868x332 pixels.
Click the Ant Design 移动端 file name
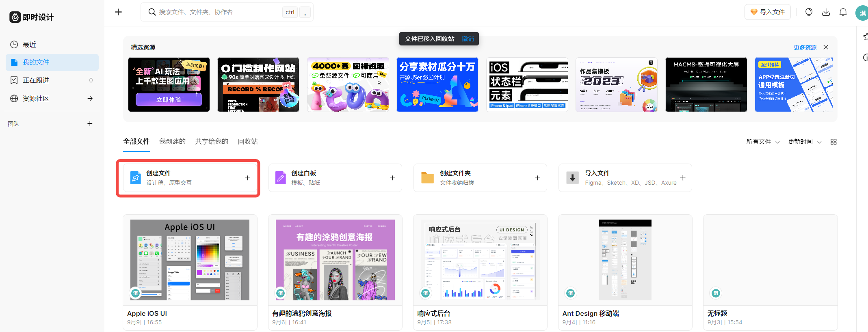[591, 313]
